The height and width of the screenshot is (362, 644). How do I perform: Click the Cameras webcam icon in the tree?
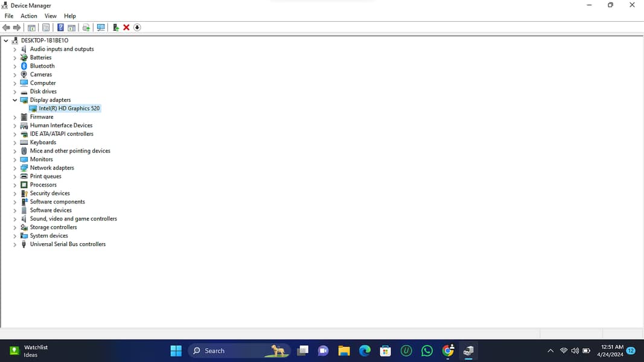pos(24,75)
